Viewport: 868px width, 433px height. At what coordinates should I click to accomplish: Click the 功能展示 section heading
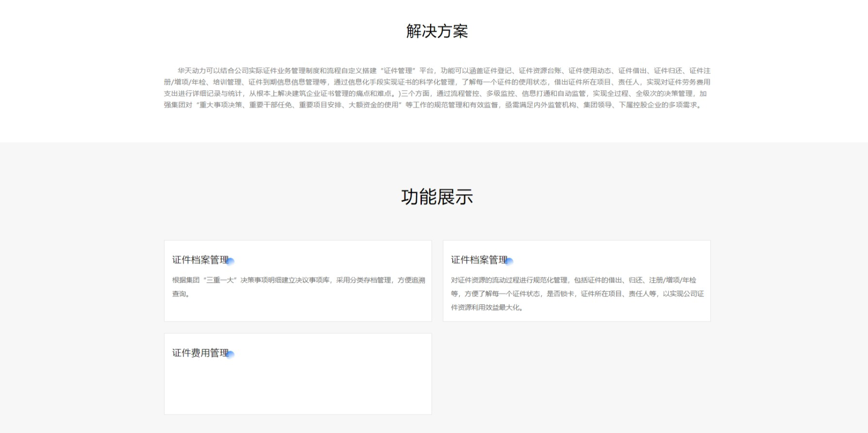tap(437, 197)
